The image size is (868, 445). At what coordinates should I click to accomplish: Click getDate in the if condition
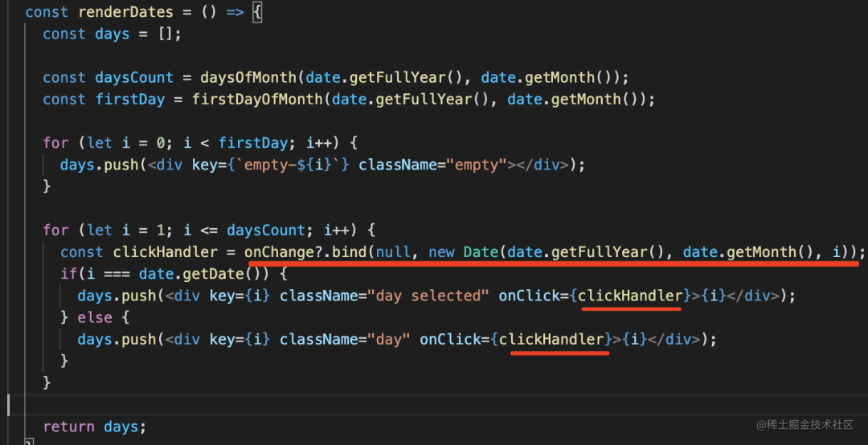pyautogui.click(x=213, y=274)
